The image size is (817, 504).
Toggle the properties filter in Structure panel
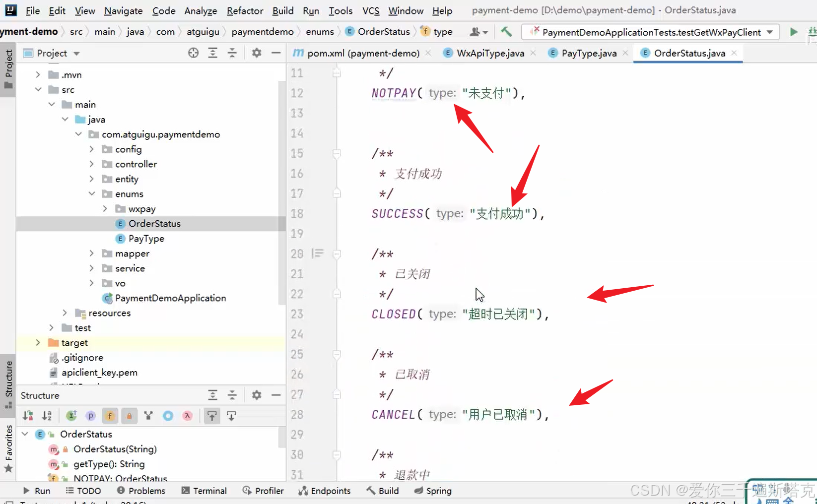click(91, 416)
